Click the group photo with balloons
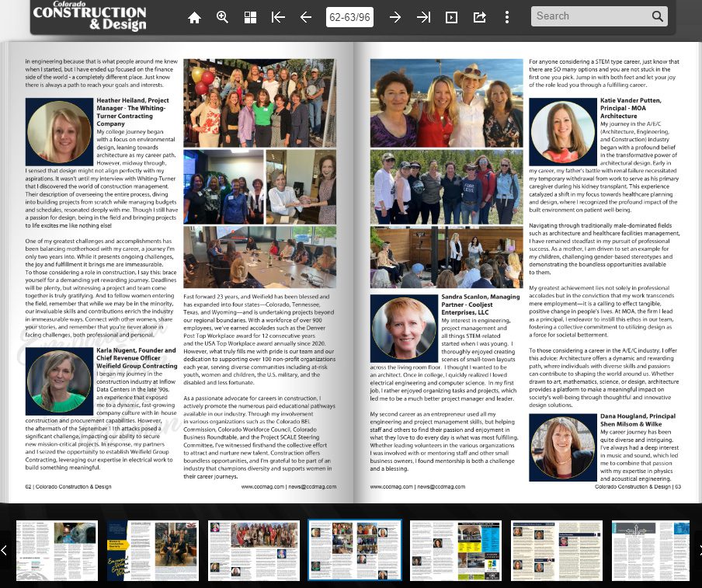The image size is (702, 588). pos(259,103)
